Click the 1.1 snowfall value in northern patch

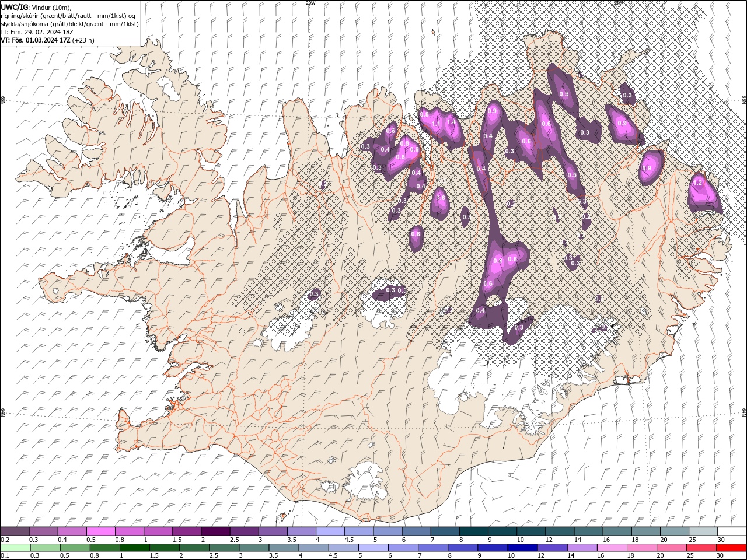tap(436, 124)
